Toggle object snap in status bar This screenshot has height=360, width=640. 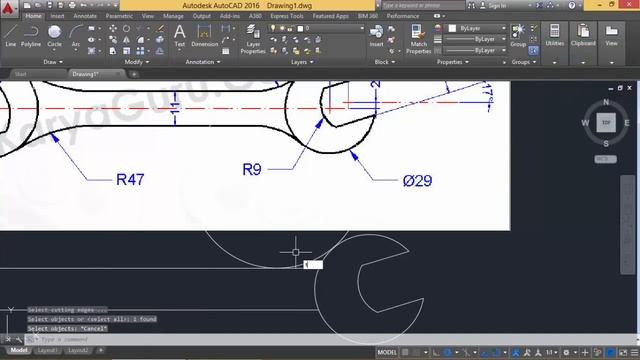(496, 352)
